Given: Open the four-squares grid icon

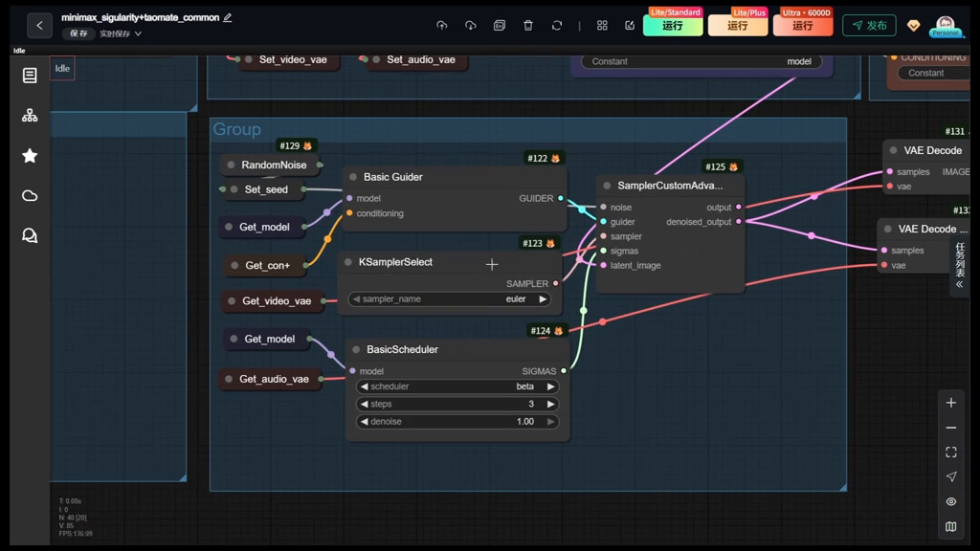Looking at the screenshot, I should click(x=602, y=26).
